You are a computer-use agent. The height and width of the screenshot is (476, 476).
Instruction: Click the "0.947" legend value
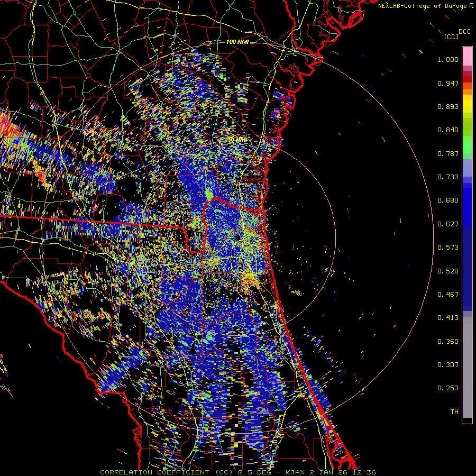click(x=448, y=83)
